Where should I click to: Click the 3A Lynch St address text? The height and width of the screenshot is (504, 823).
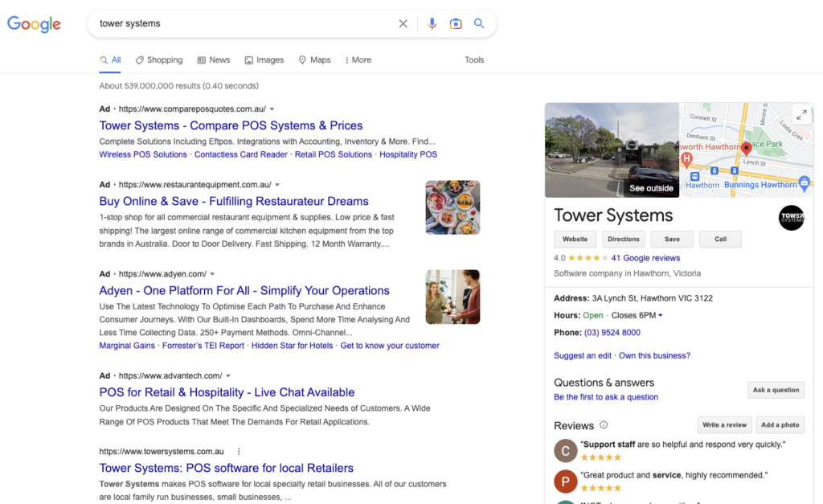pos(653,299)
